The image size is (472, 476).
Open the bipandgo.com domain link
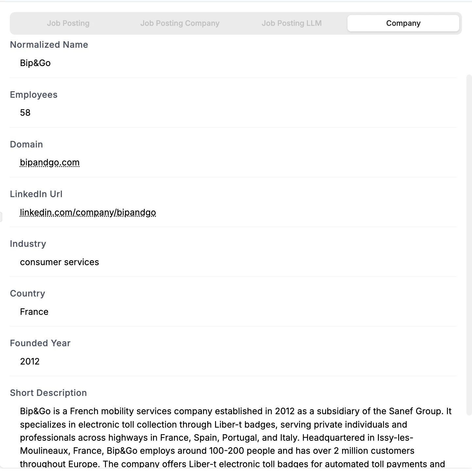click(50, 162)
